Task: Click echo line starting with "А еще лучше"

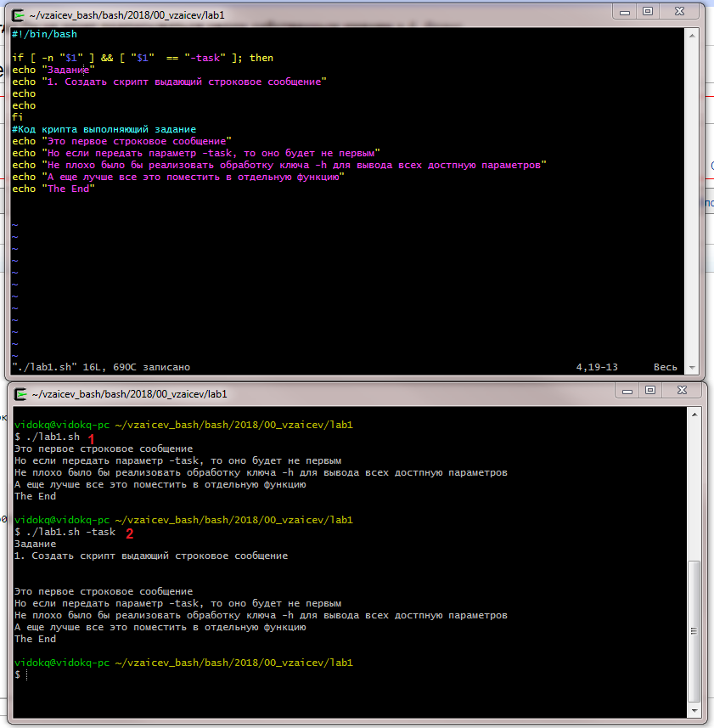Action: click(178, 177)
